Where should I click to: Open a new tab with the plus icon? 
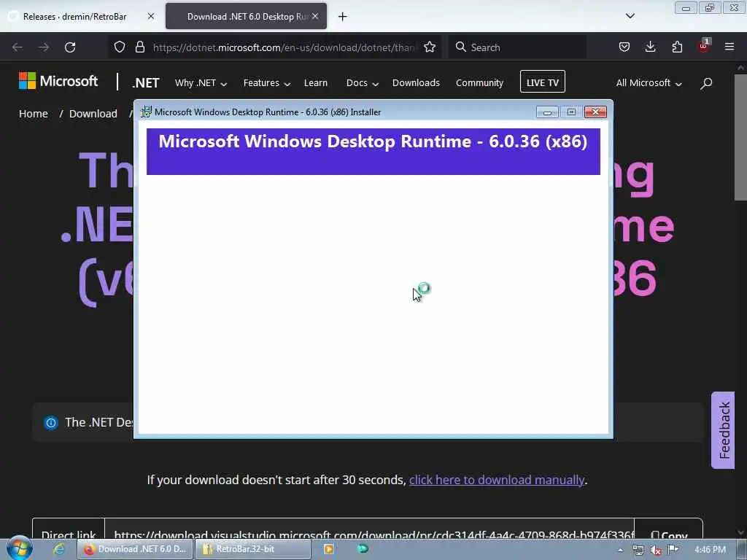(x=342, y=17)
